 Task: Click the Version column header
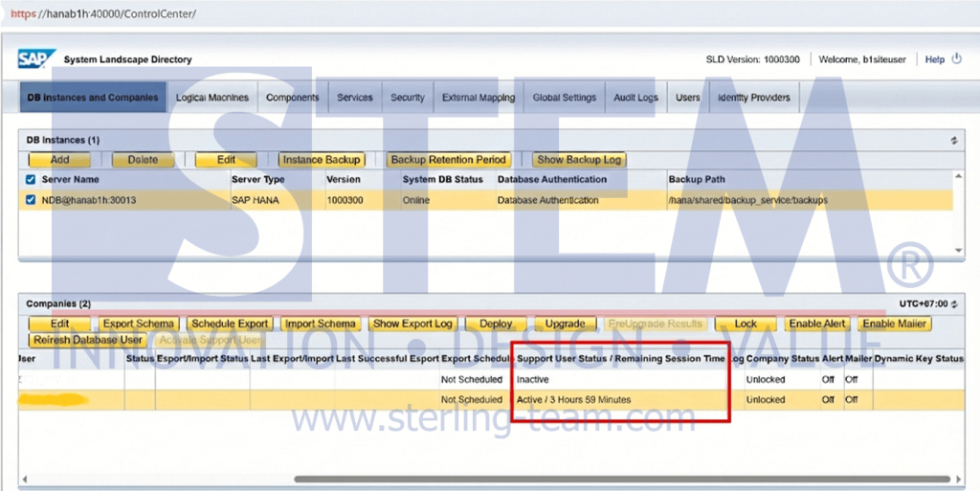coord(344,179)
